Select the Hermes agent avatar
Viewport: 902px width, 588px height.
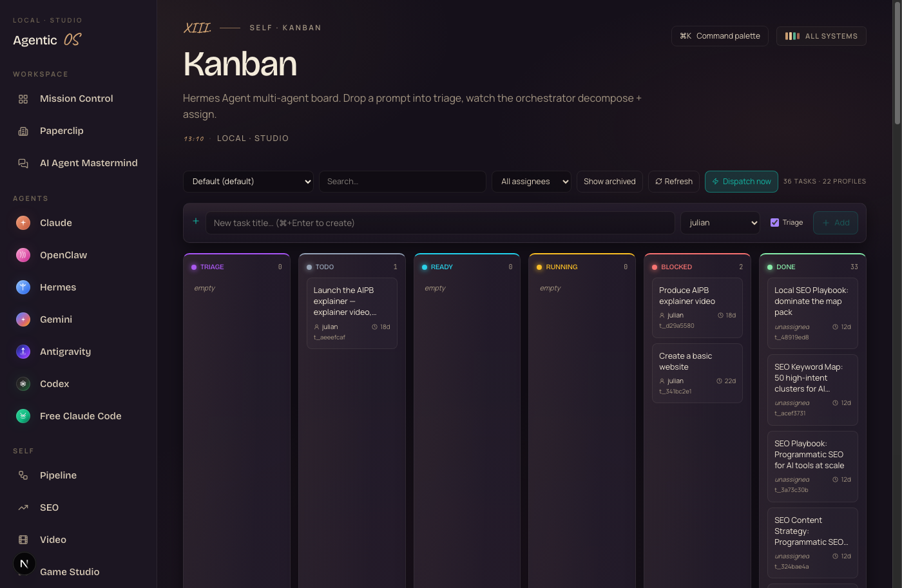(x=23, y=287)
